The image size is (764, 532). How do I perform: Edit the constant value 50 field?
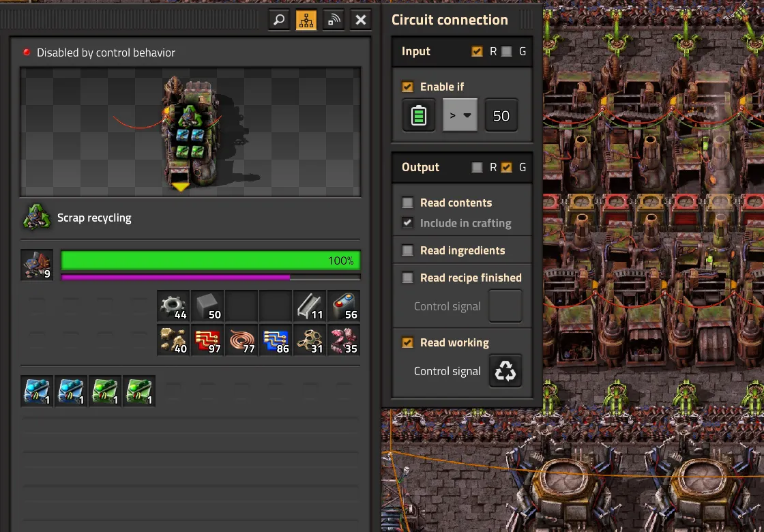501,115
